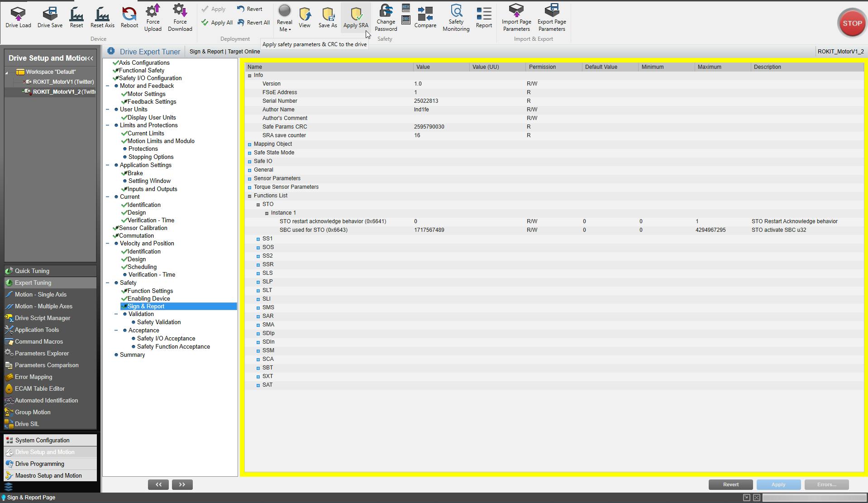Collapse the Functions List section

click(x=249, y=196)
